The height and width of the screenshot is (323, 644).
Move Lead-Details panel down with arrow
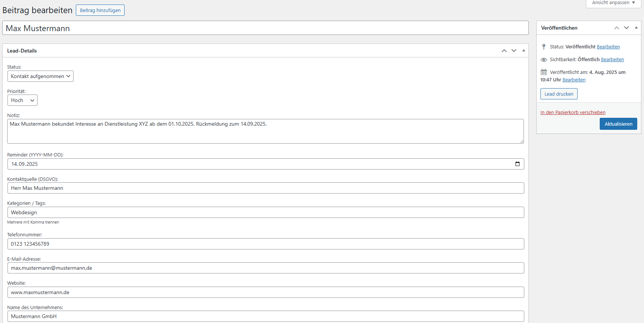coord(514,51)
